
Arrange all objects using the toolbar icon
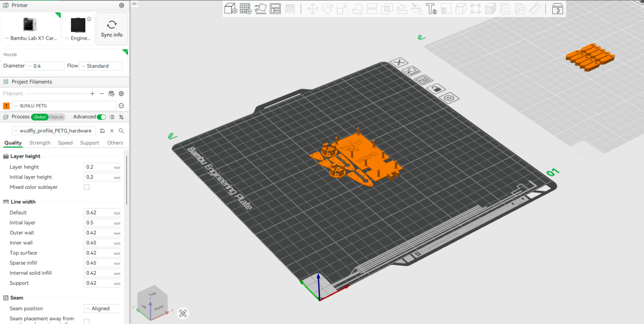[275, 9]
